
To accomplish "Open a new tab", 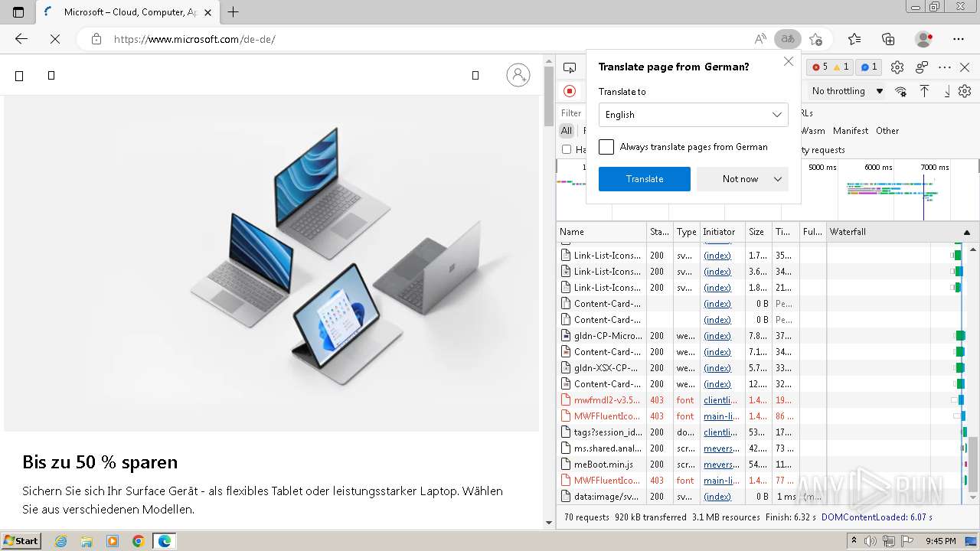I will [x=234, y=12].
